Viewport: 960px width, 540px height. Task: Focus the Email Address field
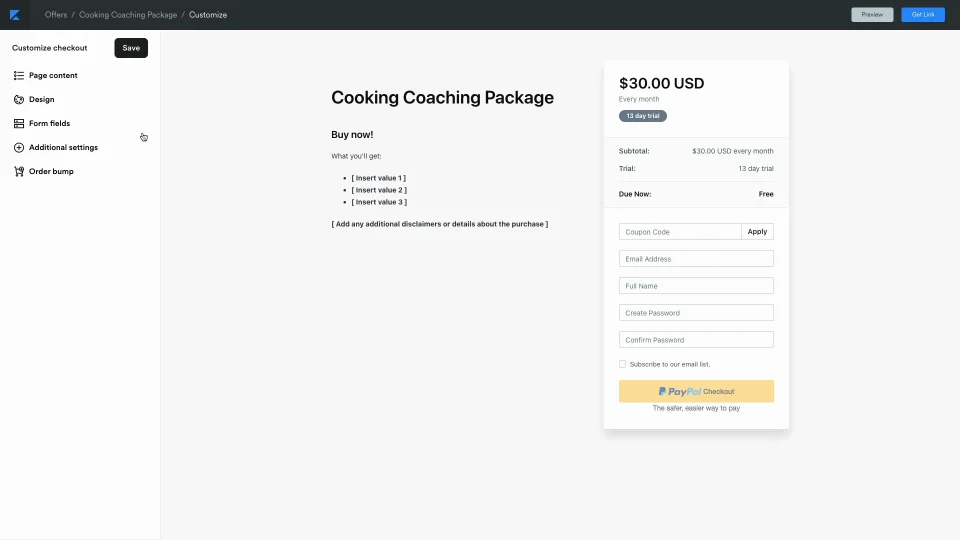tap(696, 259)
